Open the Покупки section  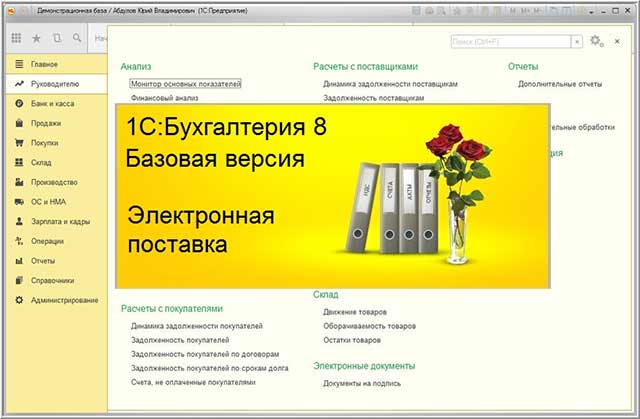(57, 143)
